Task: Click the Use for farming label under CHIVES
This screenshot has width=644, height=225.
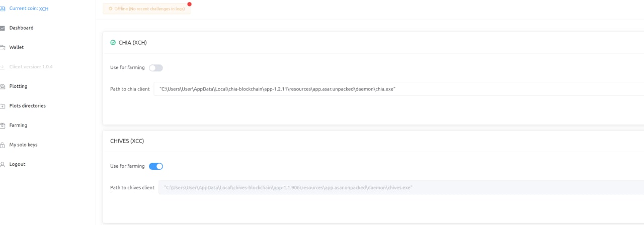Action: (127, 166)
